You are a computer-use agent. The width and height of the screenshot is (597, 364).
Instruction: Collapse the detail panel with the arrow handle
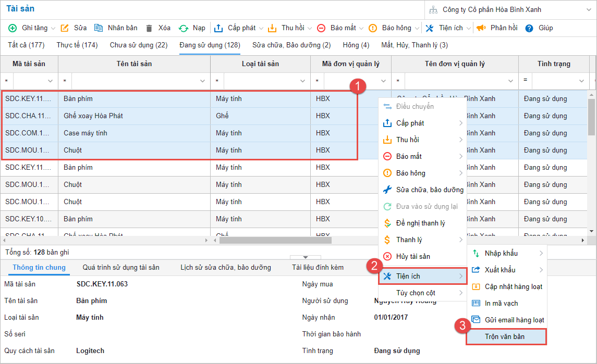pyautogui.click(x=305, y=257)
